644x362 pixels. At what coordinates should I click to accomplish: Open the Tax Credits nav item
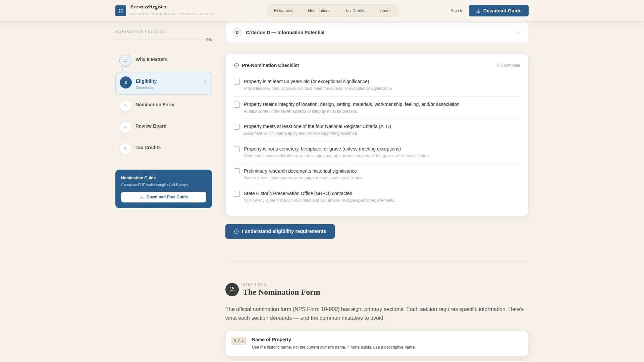tap(355, 11)
